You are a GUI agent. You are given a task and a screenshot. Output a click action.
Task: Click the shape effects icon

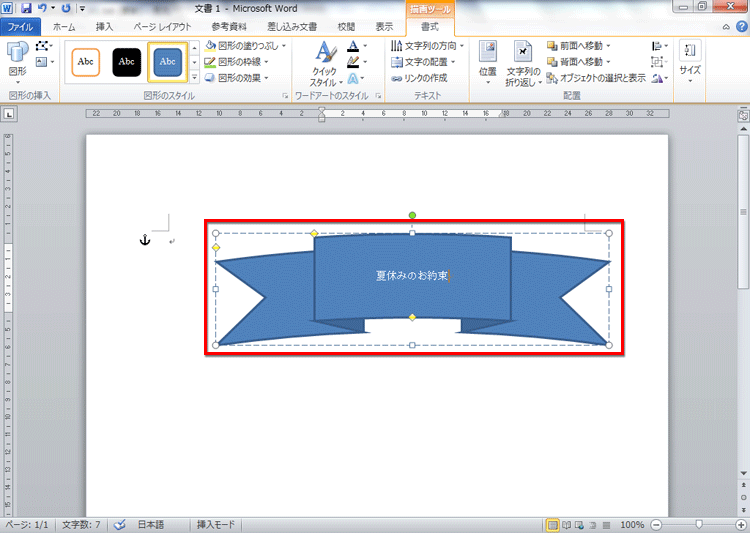pyautogui.click(x=210, y=78)
